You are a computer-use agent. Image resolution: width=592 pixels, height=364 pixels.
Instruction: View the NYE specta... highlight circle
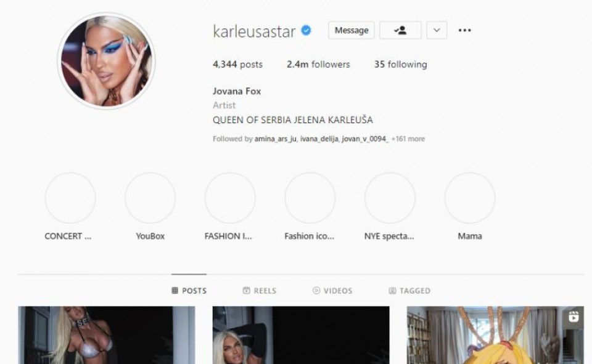coord(390,198)
